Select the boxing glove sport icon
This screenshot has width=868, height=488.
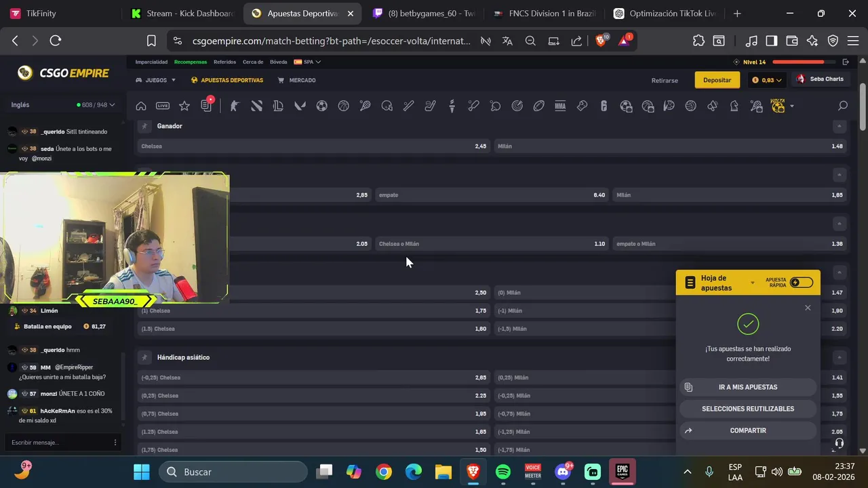tap(582, 106)
